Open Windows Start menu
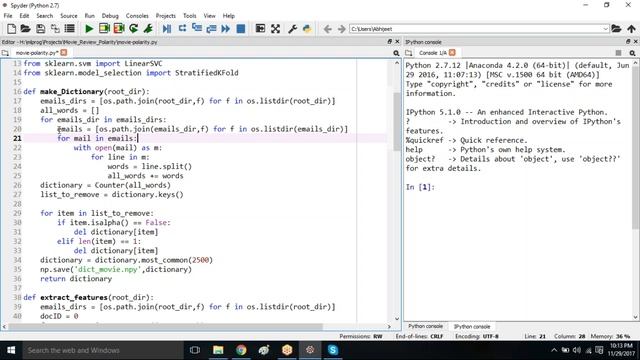The image size is (640, 360). (11, 350)
